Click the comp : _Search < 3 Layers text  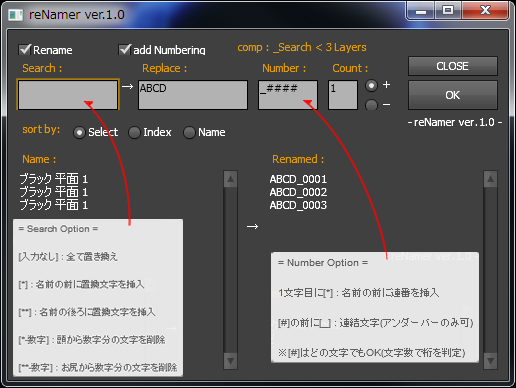pyautogui.click(x=302, y=47)
